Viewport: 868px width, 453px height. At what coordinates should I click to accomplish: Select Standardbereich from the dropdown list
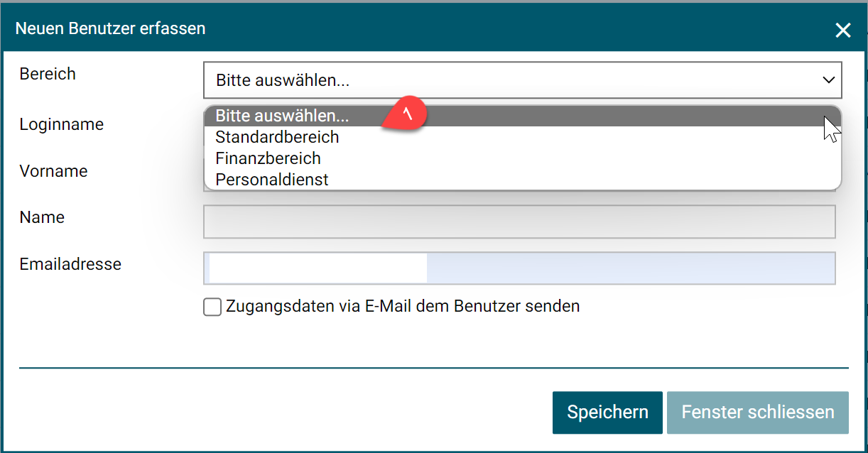click(277, 137)
